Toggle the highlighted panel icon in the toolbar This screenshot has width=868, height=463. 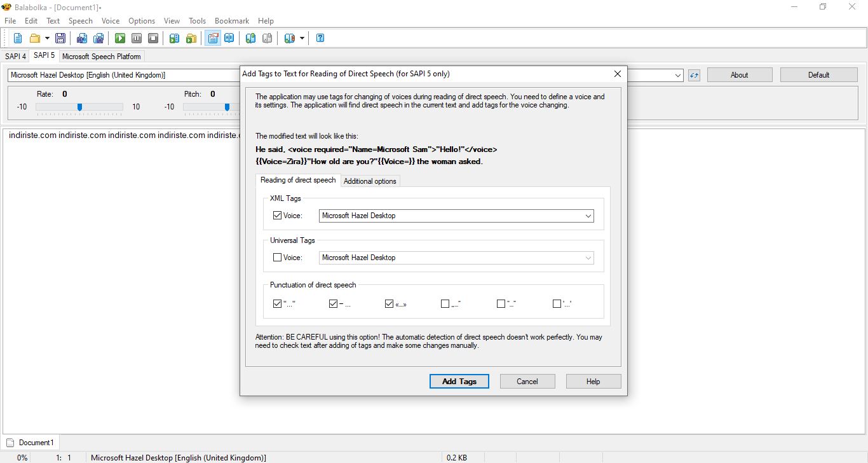pyautogui.click(x=213, y=38)
